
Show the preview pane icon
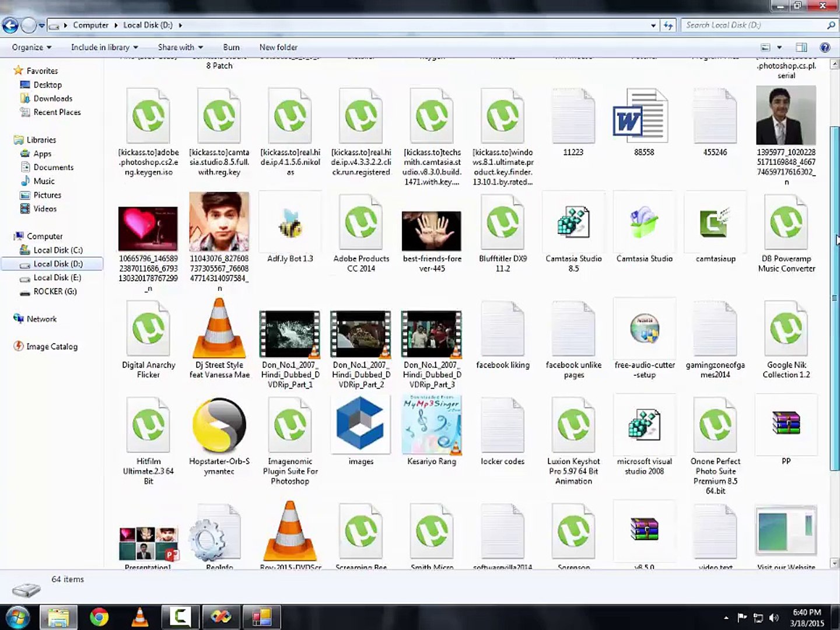point(801,47)
